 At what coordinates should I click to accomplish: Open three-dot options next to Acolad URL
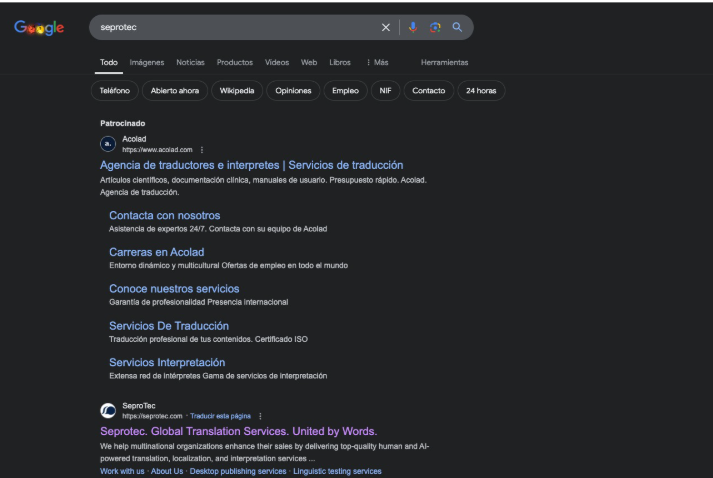click(x=202, y=150)
